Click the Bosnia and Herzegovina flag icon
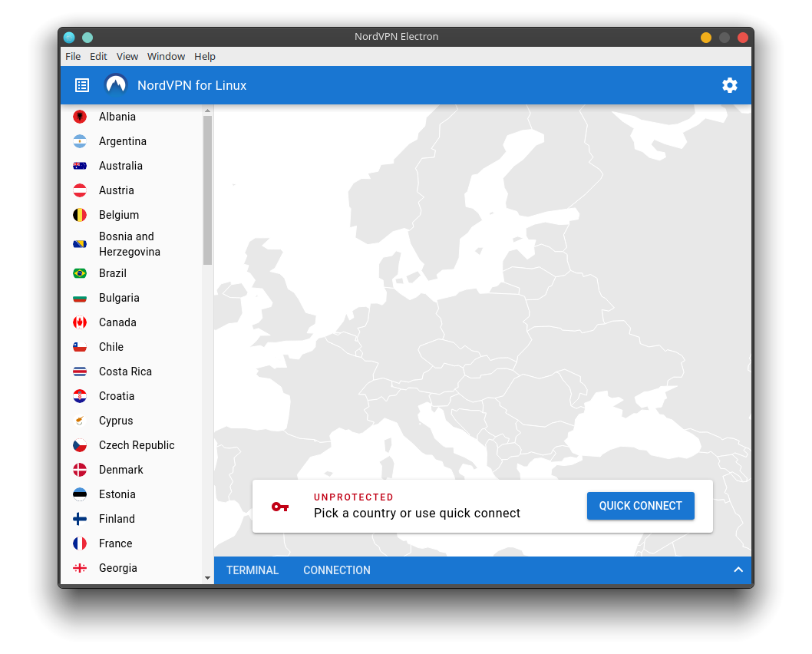The image size is (812, 654). pyautogui.click(x=80, y=244)
